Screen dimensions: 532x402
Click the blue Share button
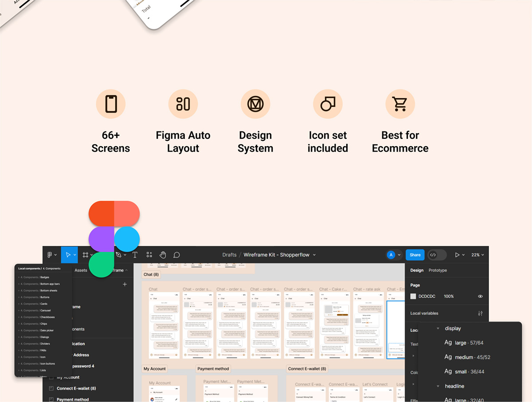click(x=415, y=255)
